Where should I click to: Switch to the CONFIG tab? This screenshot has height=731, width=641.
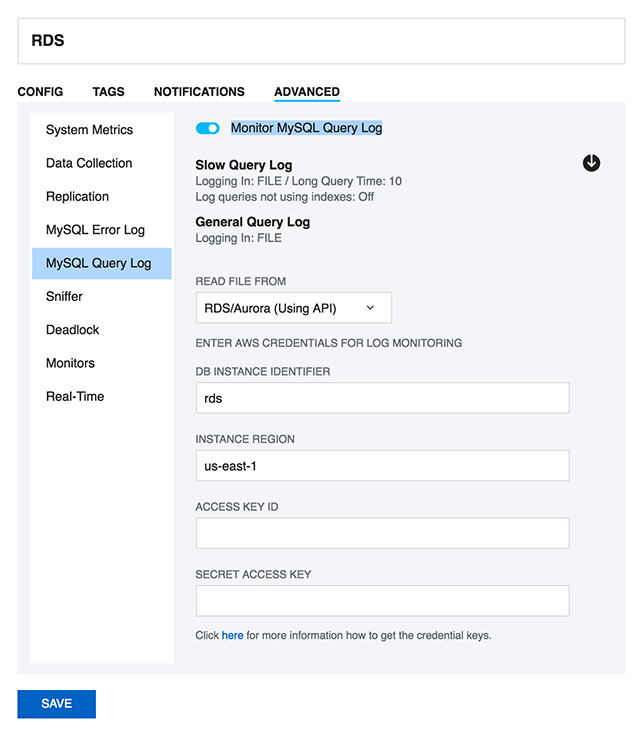pos(40,91)
